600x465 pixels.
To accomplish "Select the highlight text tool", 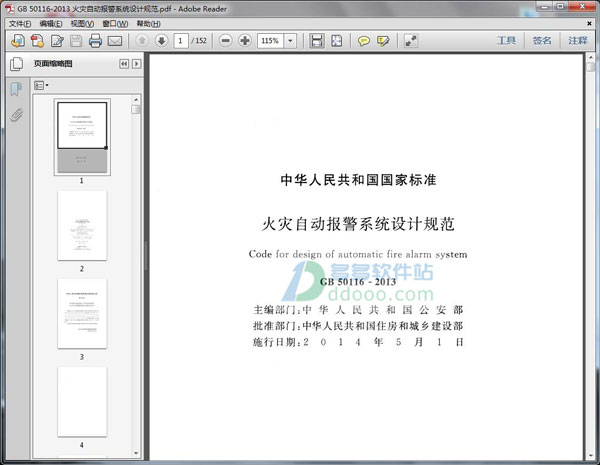I will pyautogui.click(x=383, y=41).
